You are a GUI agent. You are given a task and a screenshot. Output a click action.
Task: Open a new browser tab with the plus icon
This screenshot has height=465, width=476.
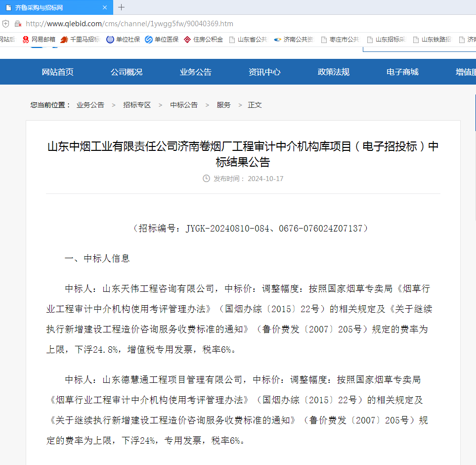pos(122,7)
